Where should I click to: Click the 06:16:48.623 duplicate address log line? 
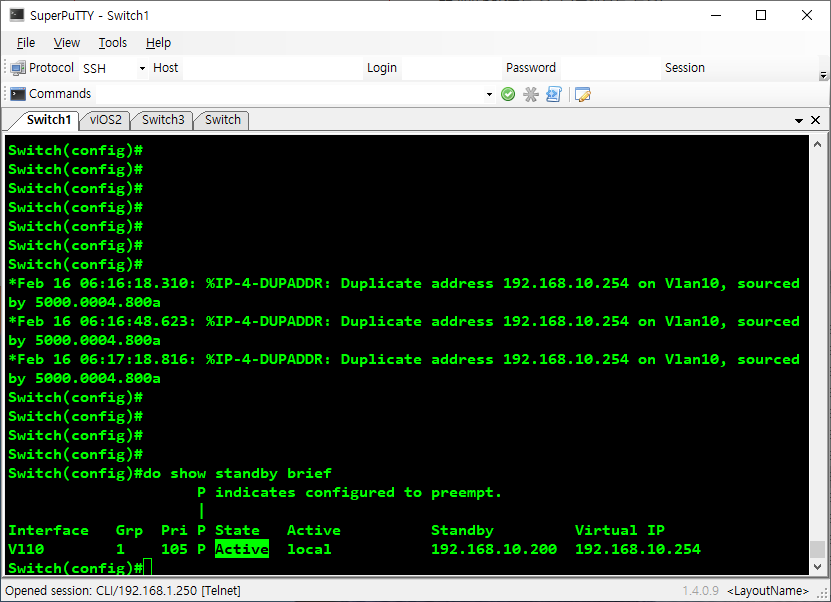(x=404, y=331)
